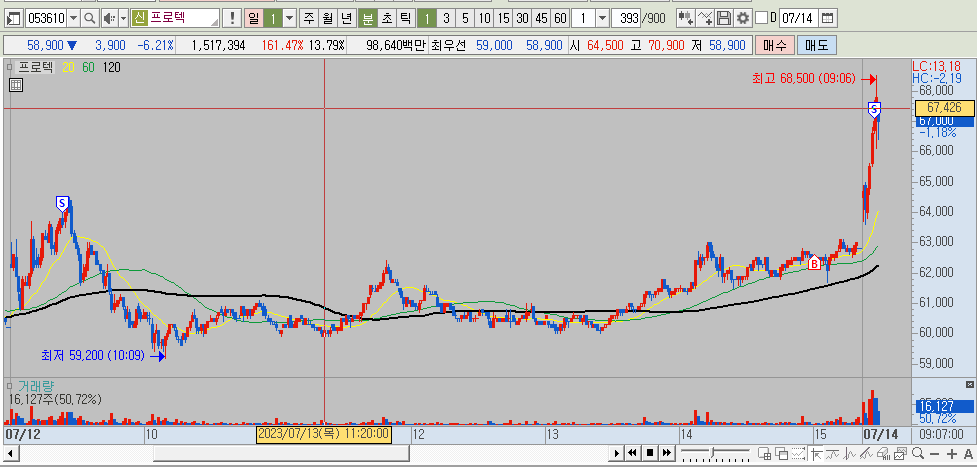Click the data grid icon below 프로텍 label
977x467 pixels.
coord(16,85)
